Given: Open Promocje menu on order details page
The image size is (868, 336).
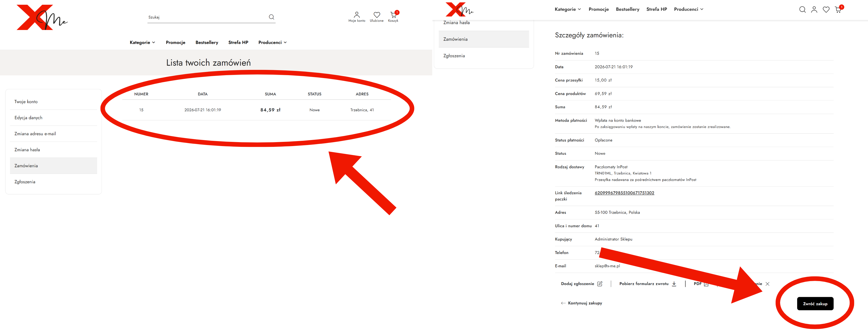Looking at the screenshot, I should 599,9.
